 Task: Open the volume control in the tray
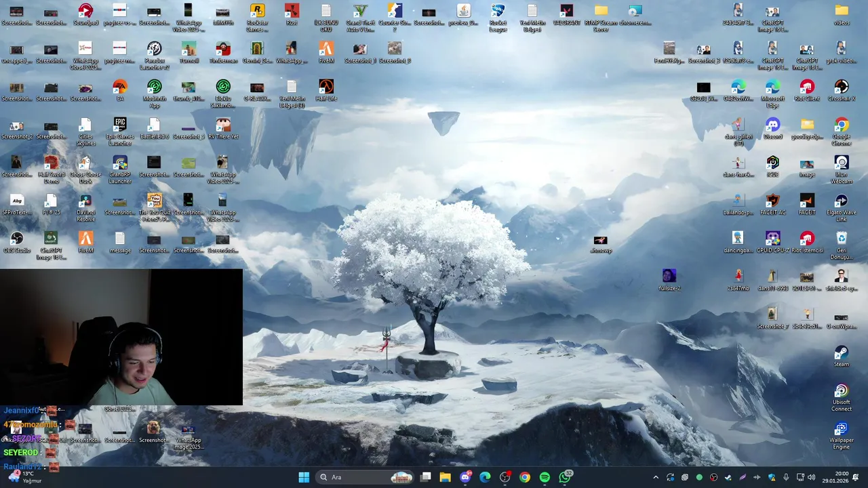pyautogui.click(x=812, y=477)
